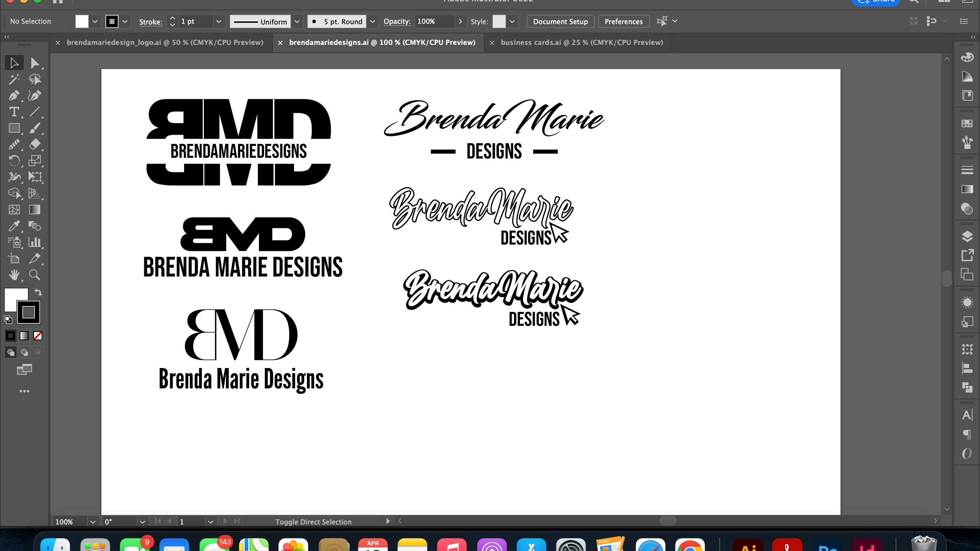Select the Free Transform tool

click(x=35, y=177)
